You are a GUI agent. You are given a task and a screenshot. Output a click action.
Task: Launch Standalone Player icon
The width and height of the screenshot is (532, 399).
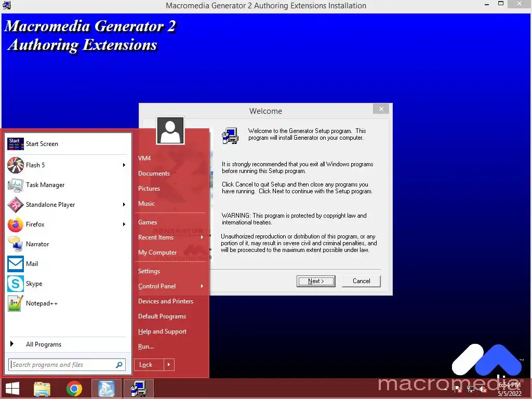pos(15,205)
